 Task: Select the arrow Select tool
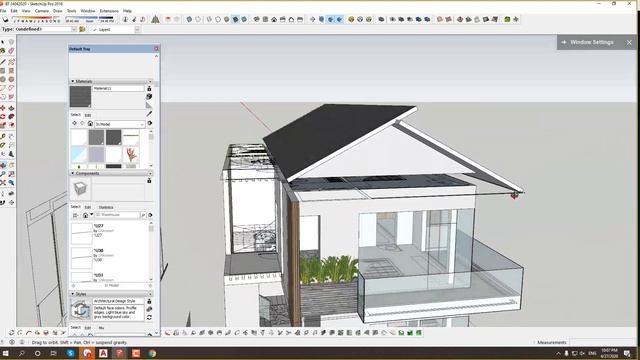[3, 42]
